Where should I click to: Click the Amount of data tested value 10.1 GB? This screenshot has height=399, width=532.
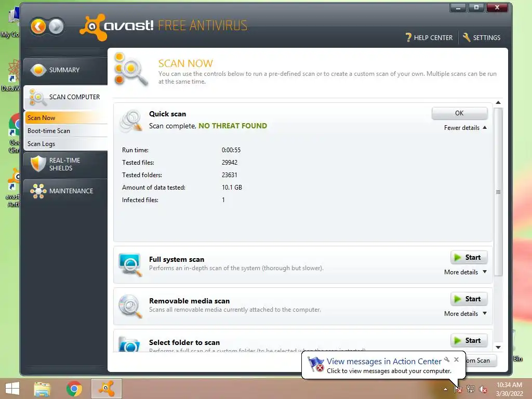point(232,188)
